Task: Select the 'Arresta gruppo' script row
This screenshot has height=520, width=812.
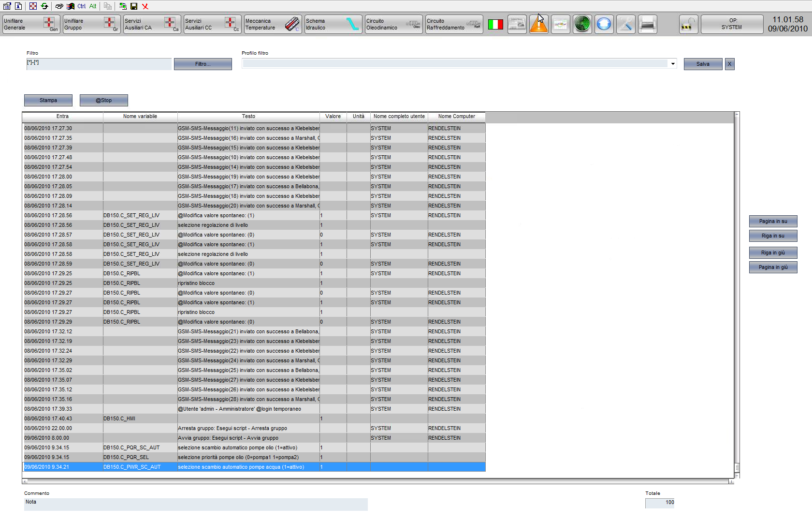Action: click(254, 428)
